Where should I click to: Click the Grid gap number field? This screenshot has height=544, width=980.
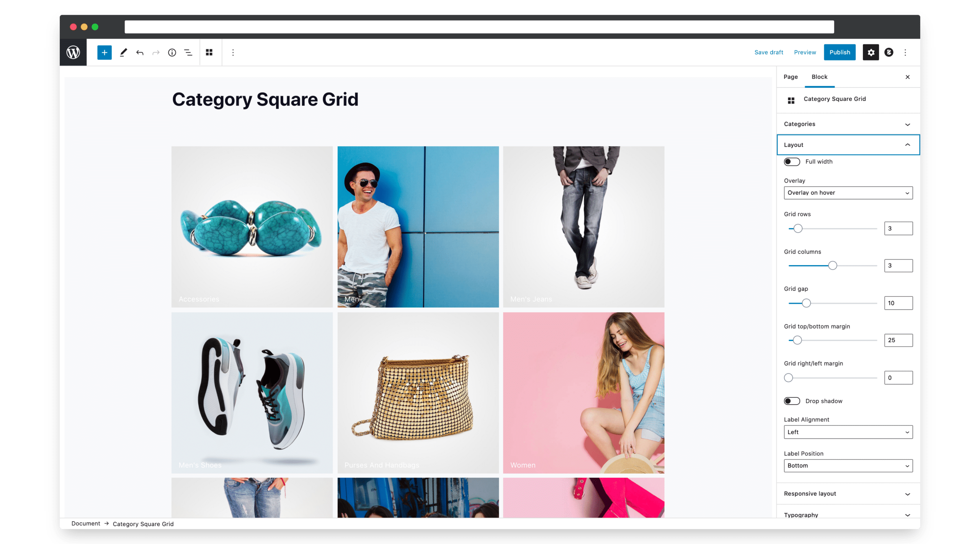[898, 303]
